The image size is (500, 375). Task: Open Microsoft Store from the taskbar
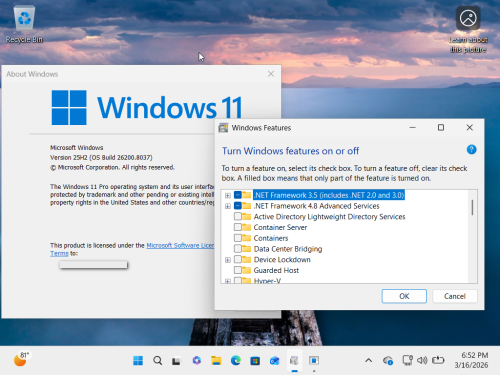pyautogui.click(x=255, y=360)
